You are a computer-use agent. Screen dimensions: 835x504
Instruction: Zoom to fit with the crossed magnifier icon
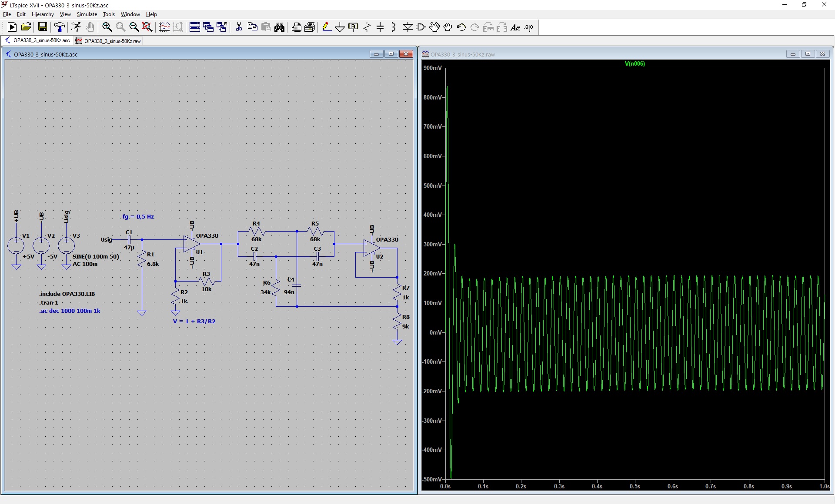click(147, 27)
